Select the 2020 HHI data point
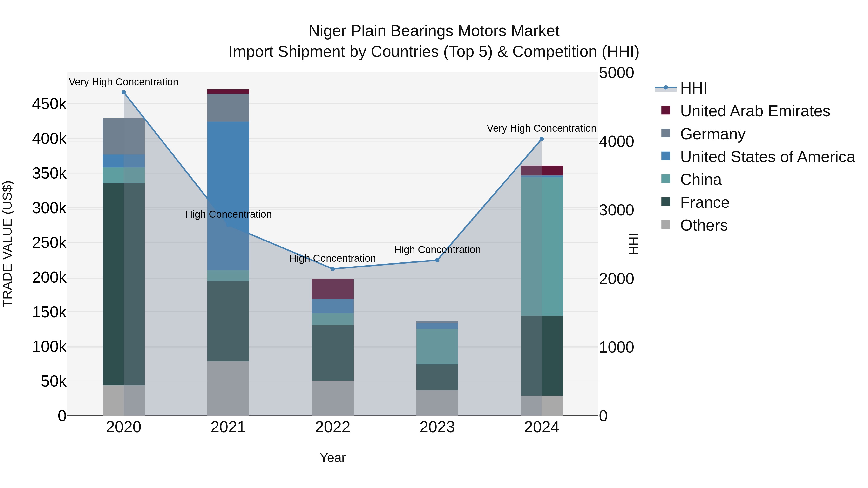Screen dimensions: 868x488 point(124,92)
